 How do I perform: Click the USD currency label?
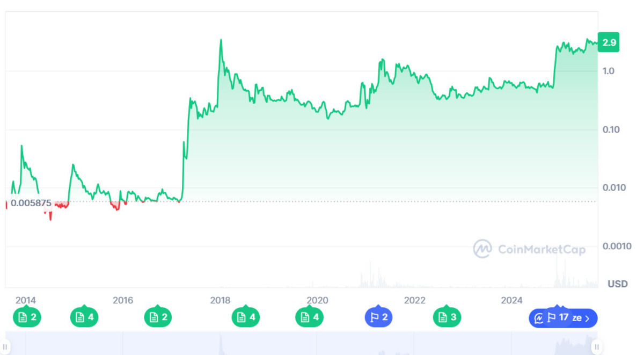(617, 284)
